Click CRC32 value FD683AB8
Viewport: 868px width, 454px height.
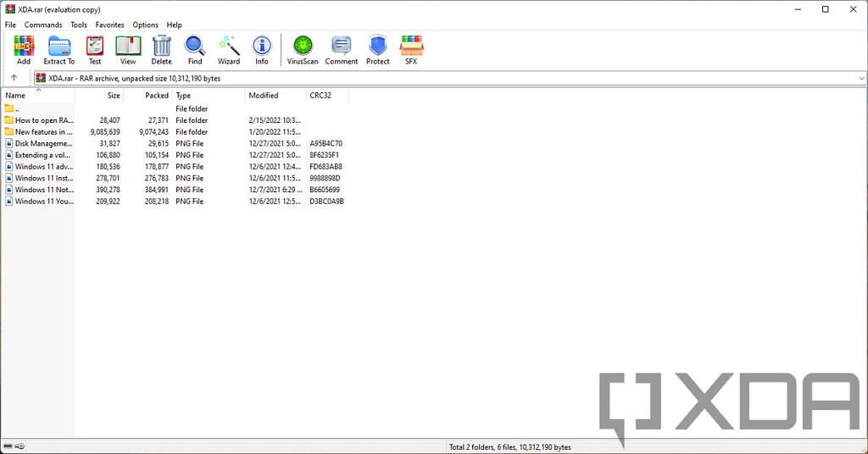tap(326, 167)
